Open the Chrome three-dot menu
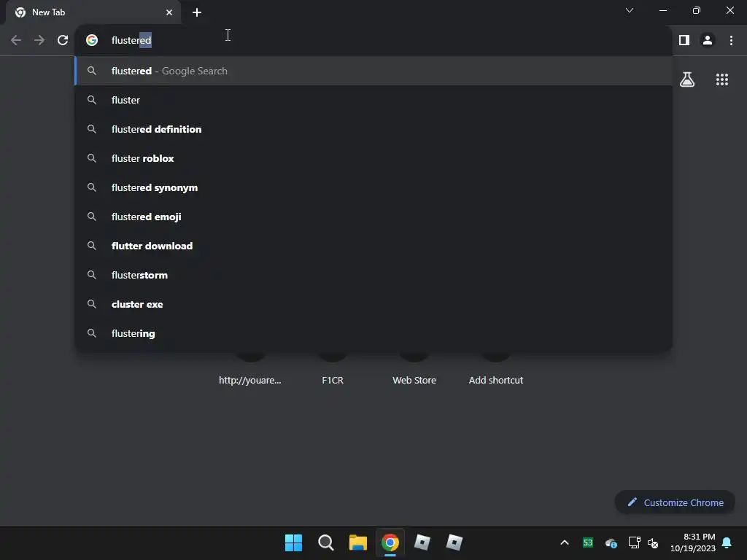This screenshot has width=747, height=560. click(x=731, y=40)
